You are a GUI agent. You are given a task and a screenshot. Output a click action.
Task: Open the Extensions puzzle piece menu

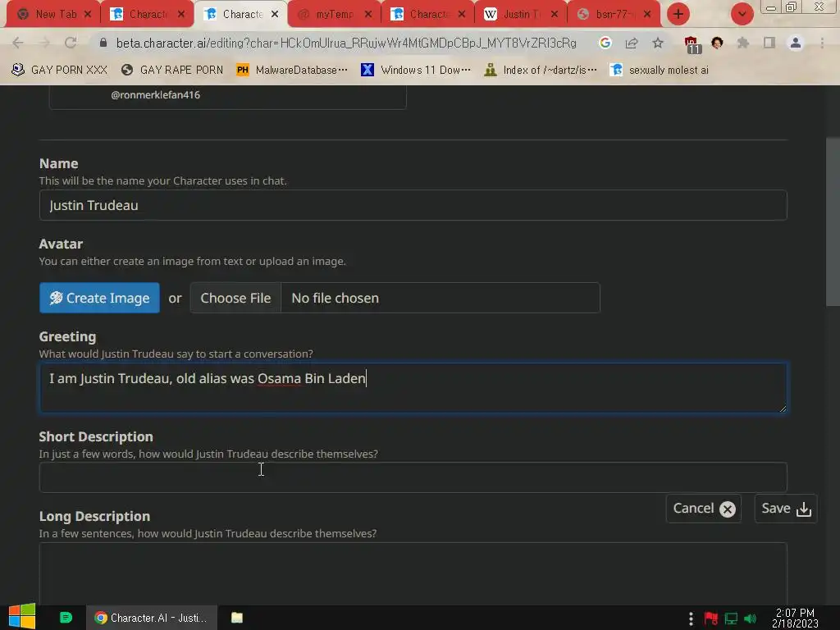coord(743,43)
